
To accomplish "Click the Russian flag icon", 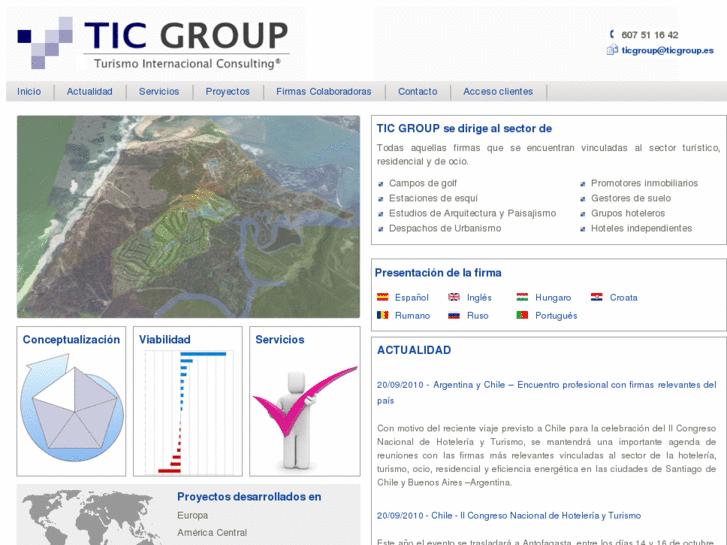I will pos(454,315).
